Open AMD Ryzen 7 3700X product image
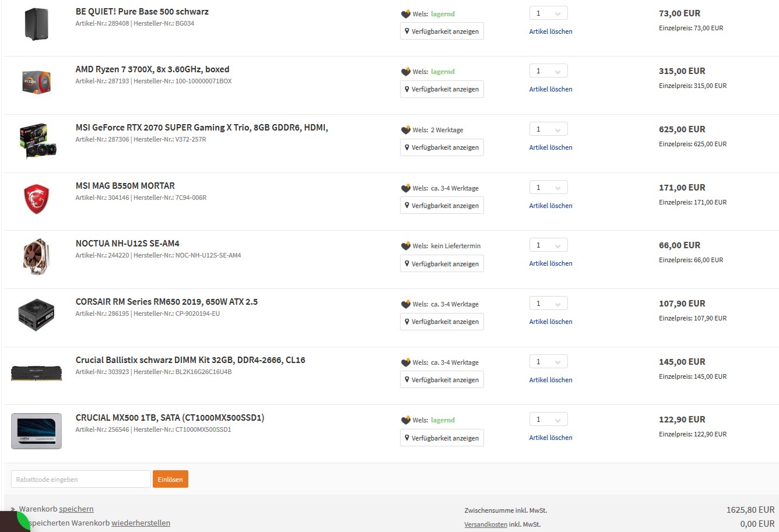Screen dimensions: 779x532 coord(36,83)
